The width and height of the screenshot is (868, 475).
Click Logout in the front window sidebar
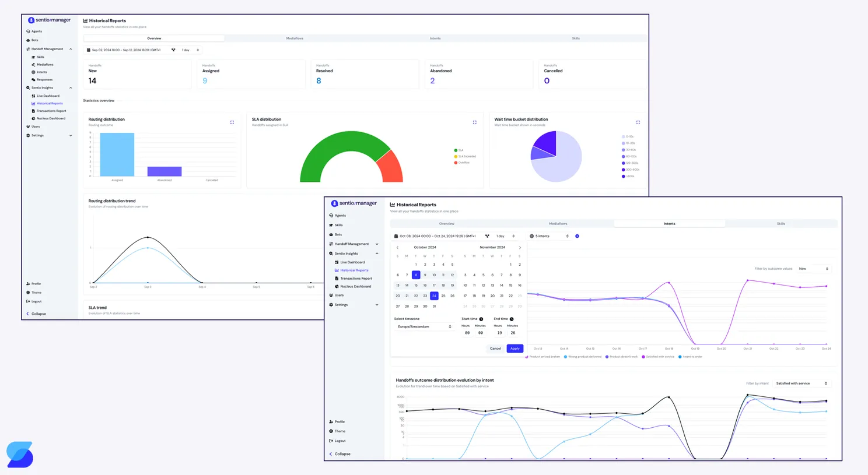(x=337, y=441)
